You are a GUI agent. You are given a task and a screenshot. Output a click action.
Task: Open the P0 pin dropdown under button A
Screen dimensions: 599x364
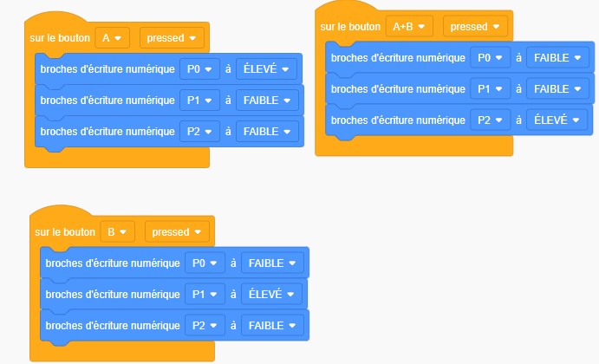pos(199,69)
